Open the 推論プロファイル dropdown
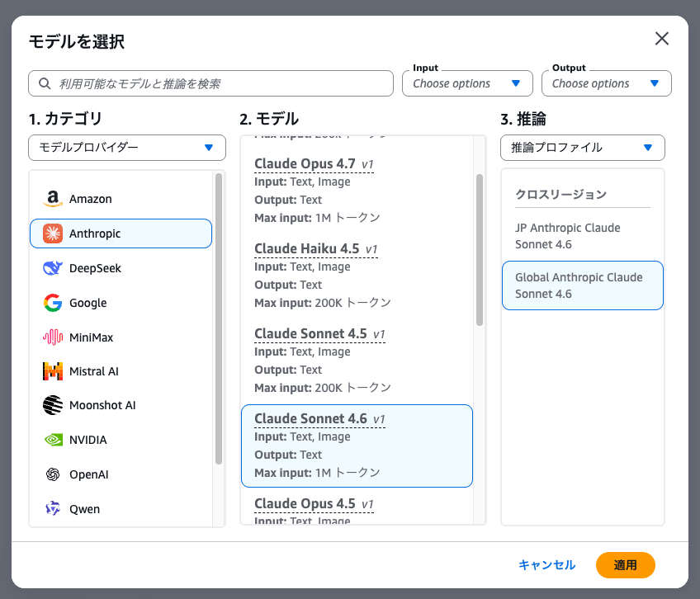The height and width of the screenshot is (599, 700). (583, 148)
